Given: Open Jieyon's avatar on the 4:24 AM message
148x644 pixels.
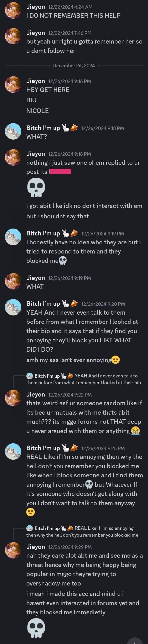Looking at the screenshot, I should point(13,10).
